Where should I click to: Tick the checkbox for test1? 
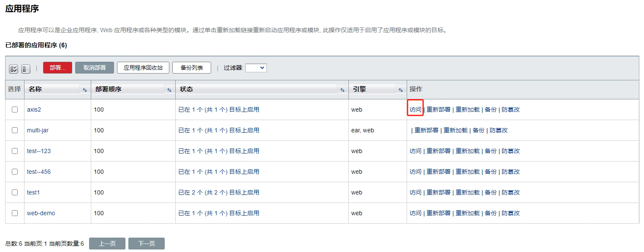pos(15,192)
